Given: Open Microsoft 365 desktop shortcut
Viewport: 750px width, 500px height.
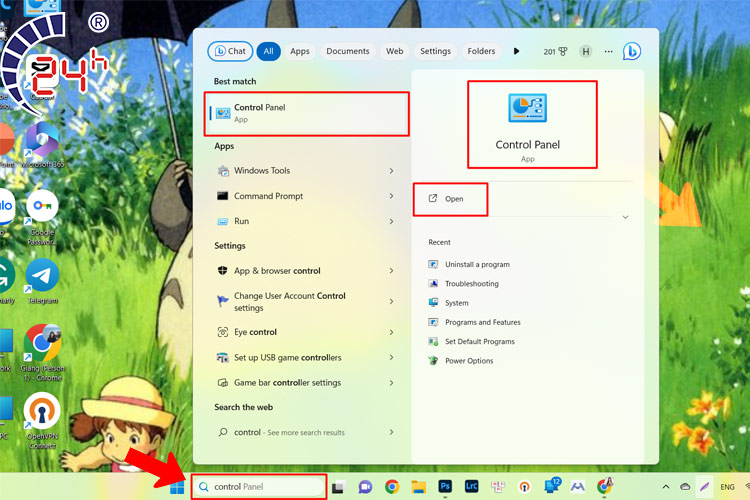Looking at the screenshot, I should (x=42, y=145).
